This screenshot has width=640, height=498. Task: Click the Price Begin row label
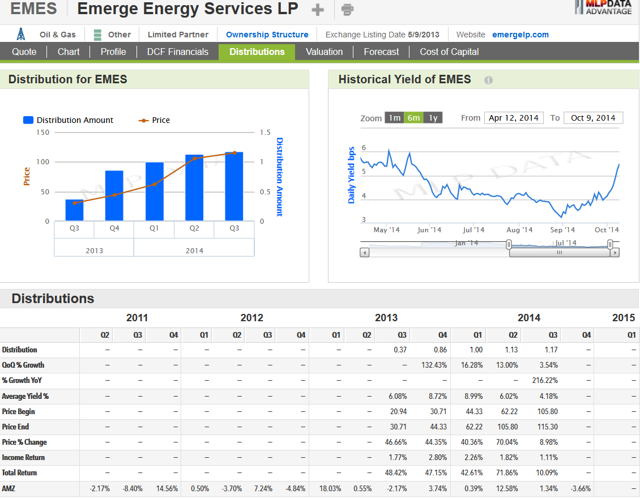[x=18, y=411]
